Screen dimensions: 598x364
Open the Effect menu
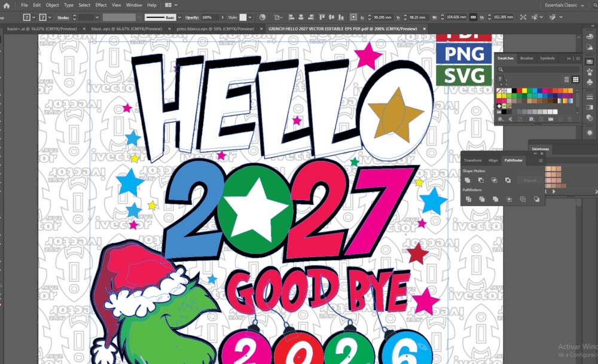click(x=100, y=5)
